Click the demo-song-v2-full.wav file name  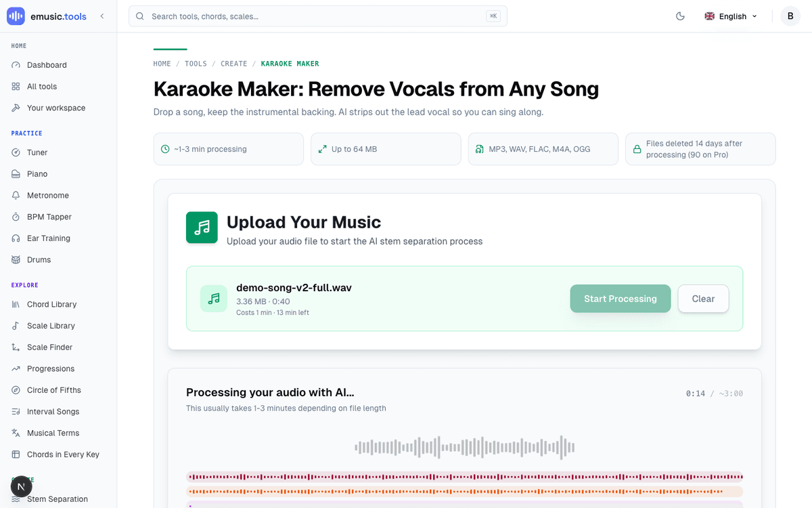[294, 288]
